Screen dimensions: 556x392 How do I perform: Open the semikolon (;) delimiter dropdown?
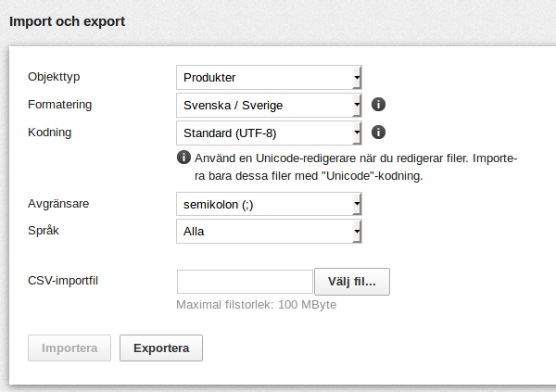(x=269, y=204)
